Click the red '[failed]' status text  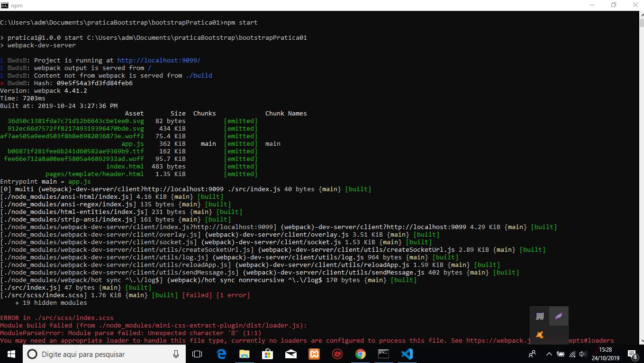197,295
